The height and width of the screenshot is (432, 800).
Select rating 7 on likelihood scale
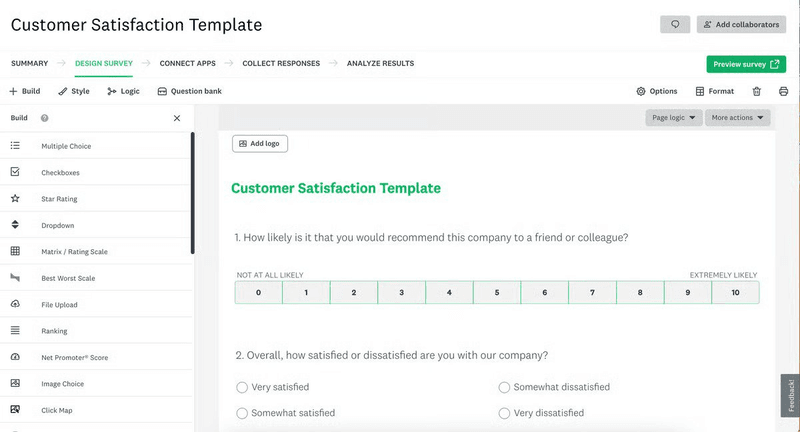click(592, 292)
